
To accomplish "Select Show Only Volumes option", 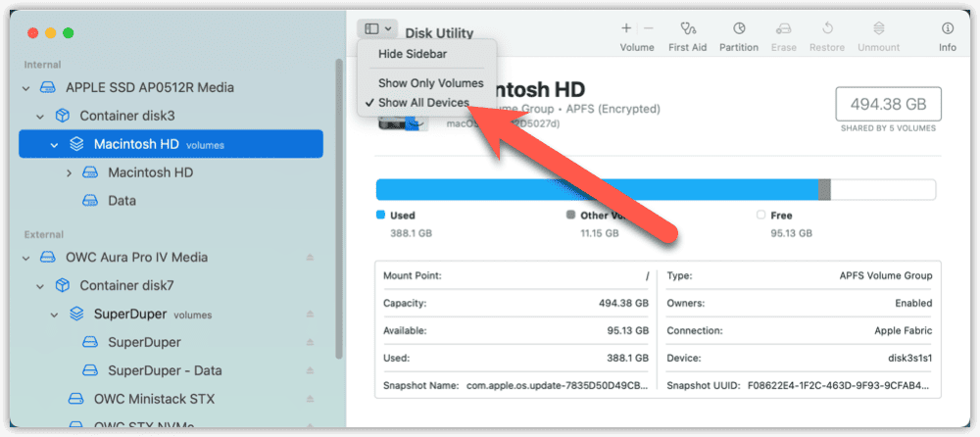I will click(x=430, y=83).
